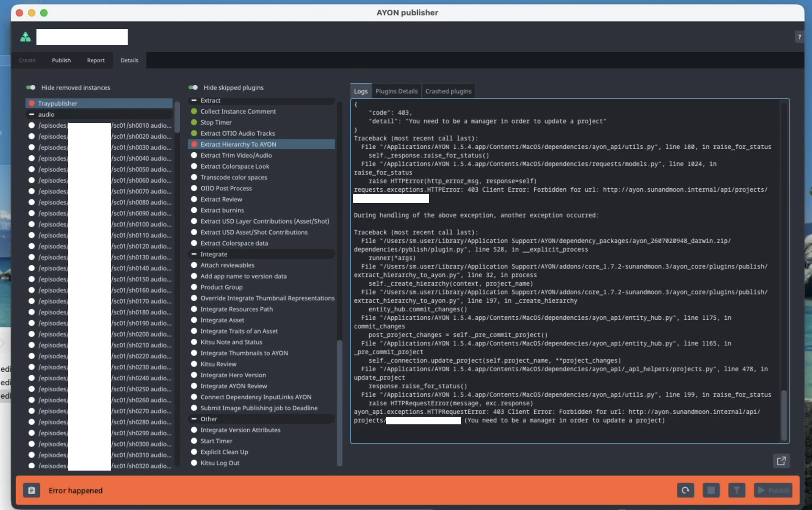Select Integrate Resources Path plugin

tap(261, 309)
